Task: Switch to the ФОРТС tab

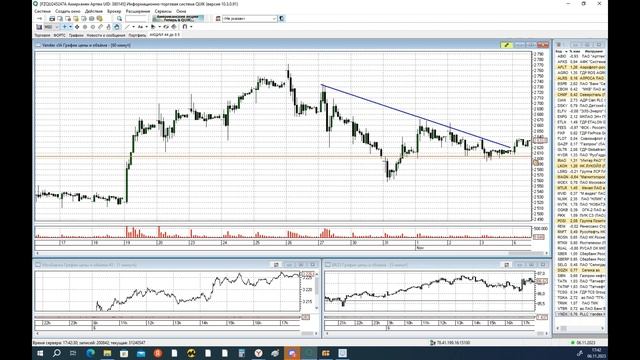Action: point(60,35)
